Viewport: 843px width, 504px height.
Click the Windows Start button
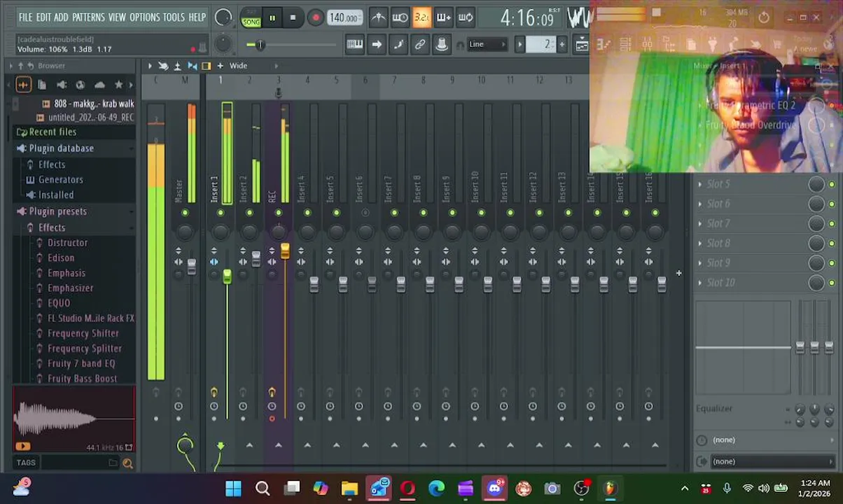point(233,488)
